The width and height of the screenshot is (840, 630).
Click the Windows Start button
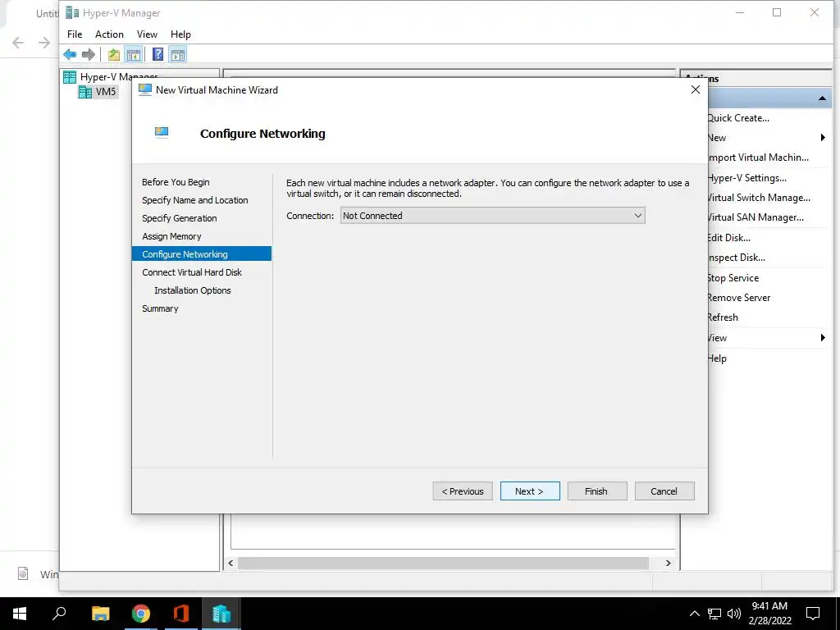[20, 614]
